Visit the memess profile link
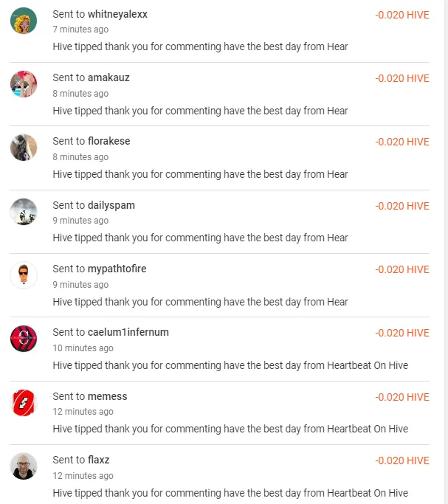448x504 pixels. (x=107, y=396)
